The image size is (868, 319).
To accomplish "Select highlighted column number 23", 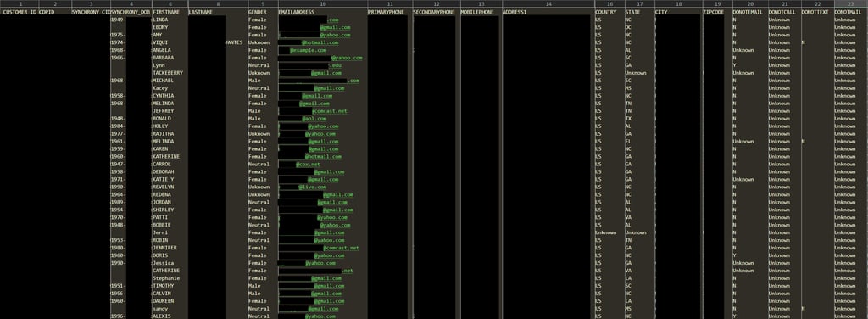I will (850, 4).
